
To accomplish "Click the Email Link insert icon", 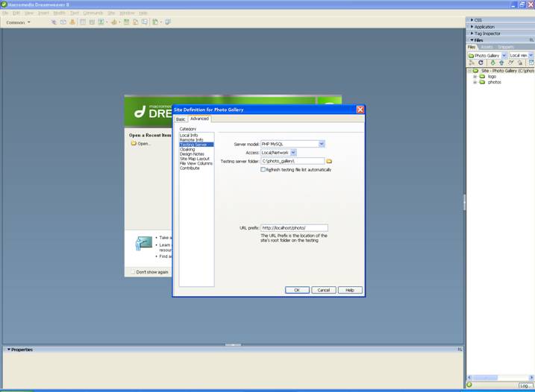I will click(x=63, y=22).
